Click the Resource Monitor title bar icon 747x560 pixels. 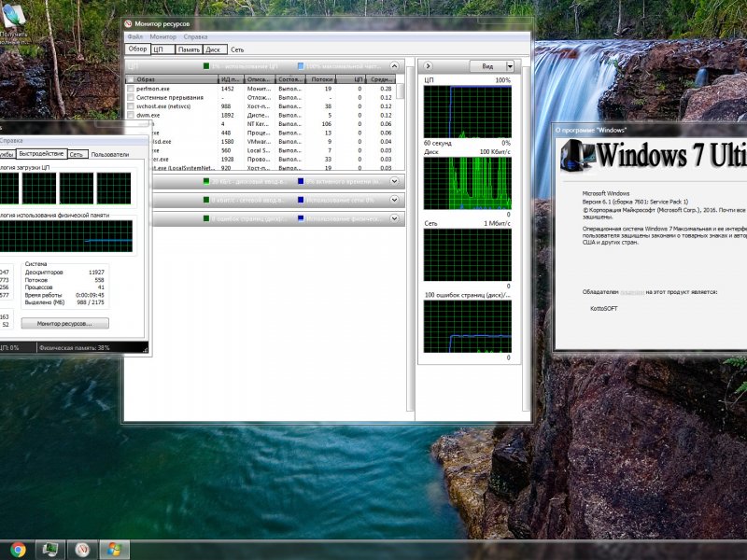(x=128, y=24)
